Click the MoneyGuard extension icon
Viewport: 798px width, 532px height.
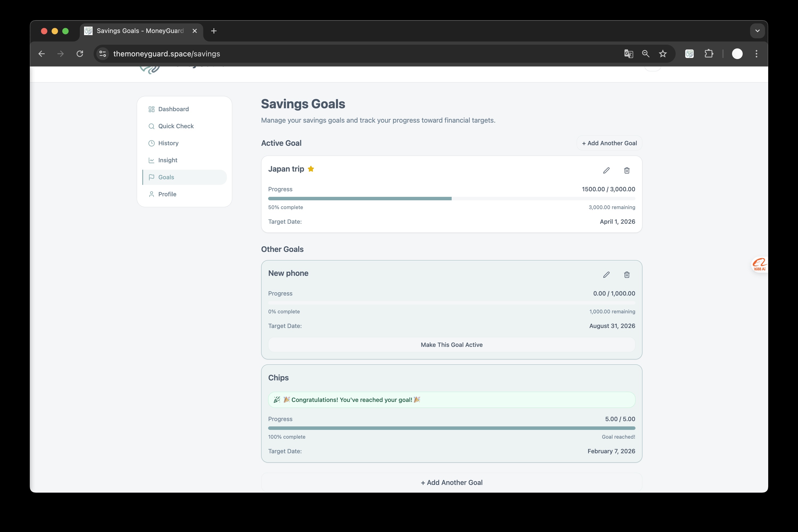[689, 54]
